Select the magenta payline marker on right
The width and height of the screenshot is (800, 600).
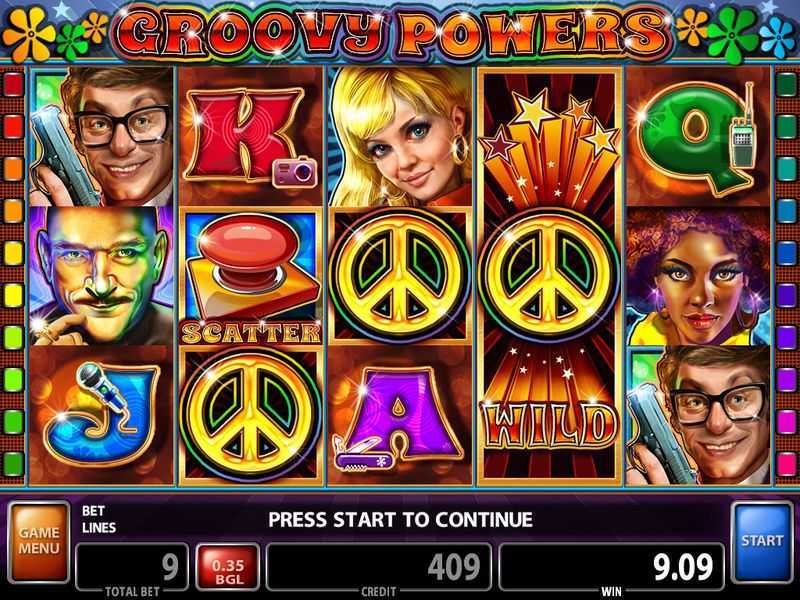(x=786, y=421)
